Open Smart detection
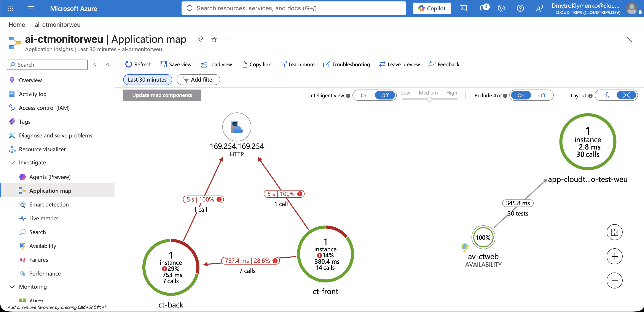644x312 pixels. 57,204
